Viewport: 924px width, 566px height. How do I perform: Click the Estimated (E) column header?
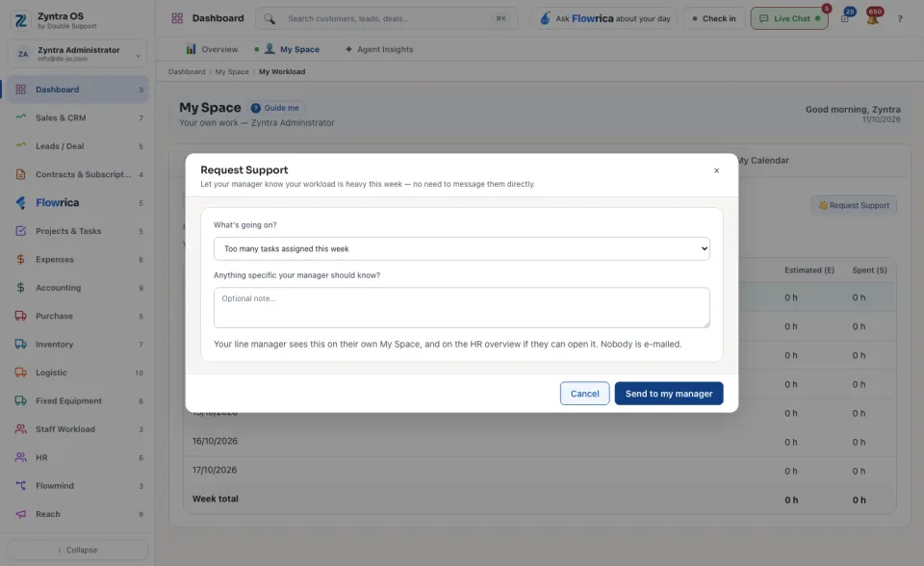[809, 270]
